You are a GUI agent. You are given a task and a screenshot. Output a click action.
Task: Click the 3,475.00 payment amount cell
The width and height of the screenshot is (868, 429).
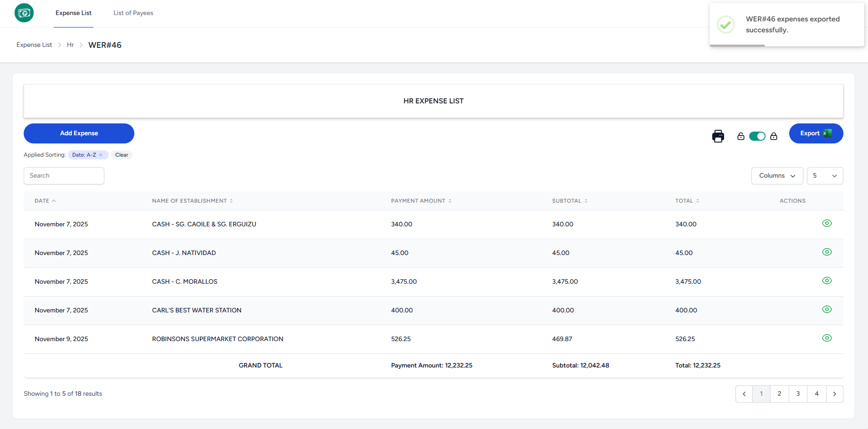(404, 282)
